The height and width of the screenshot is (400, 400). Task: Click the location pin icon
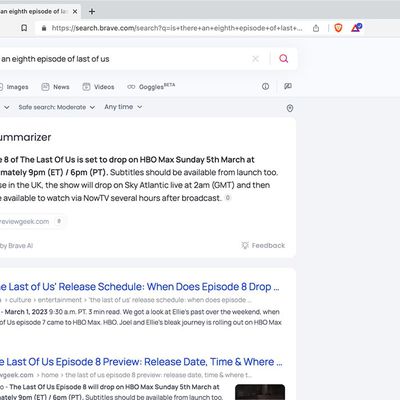(x=290, y=108)
